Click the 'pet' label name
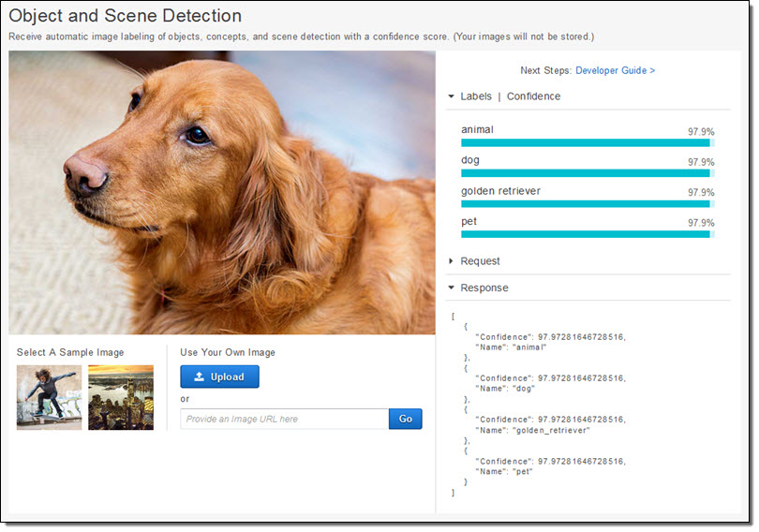This screenshot has height=532, width=759. point(469,221)
